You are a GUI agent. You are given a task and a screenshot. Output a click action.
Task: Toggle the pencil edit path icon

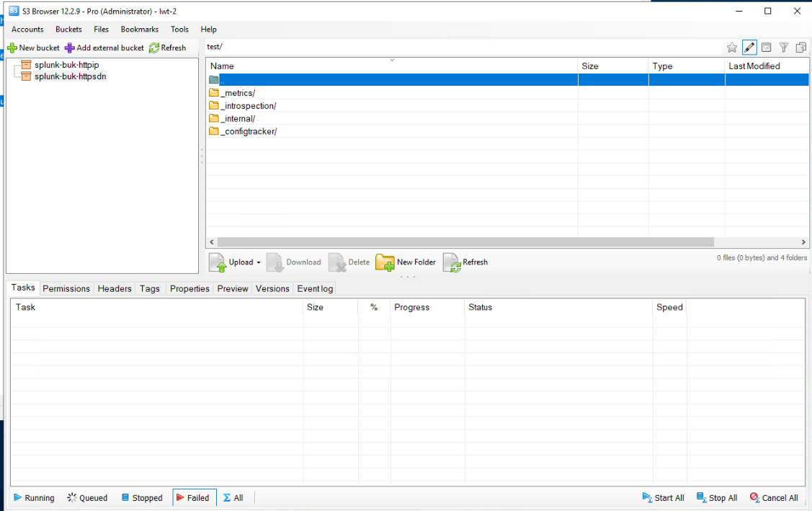click(x=749, y=48)
